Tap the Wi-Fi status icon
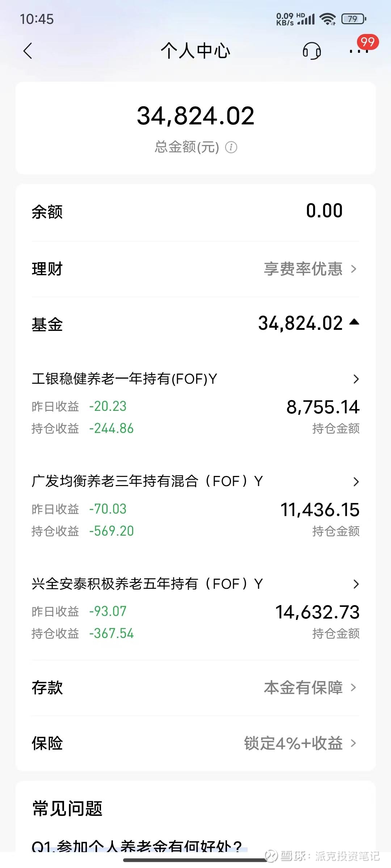 (x=328, y=19)
